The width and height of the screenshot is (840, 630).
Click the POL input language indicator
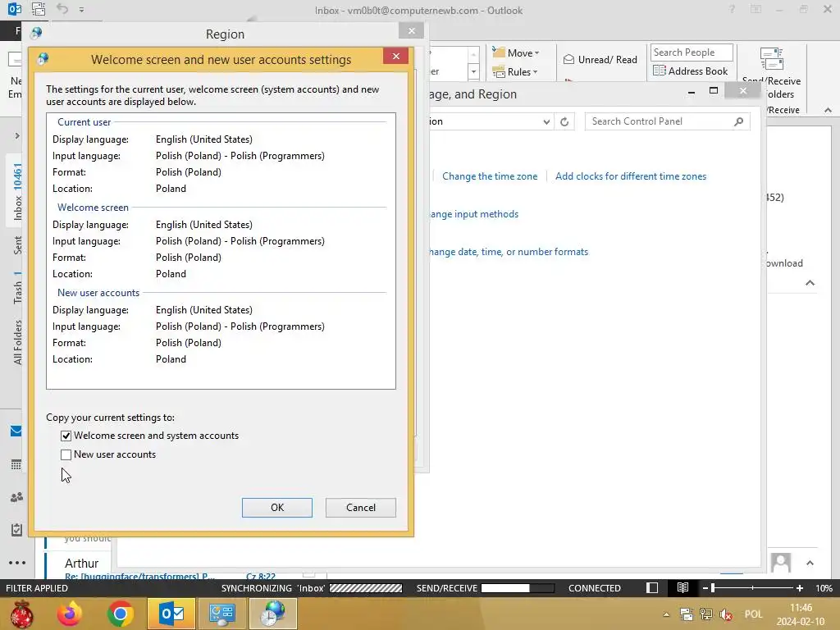pos(753,614)
